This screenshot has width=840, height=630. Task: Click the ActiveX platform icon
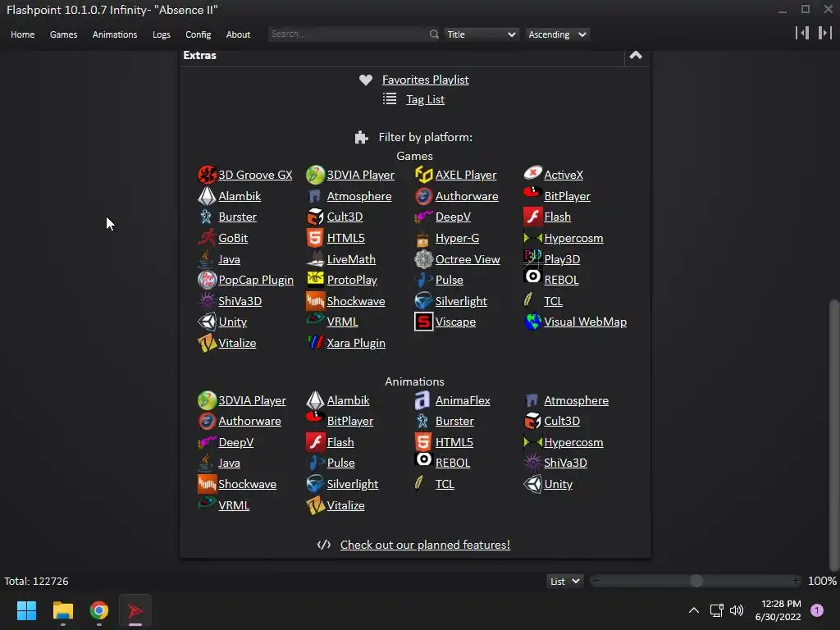(532, 173)
